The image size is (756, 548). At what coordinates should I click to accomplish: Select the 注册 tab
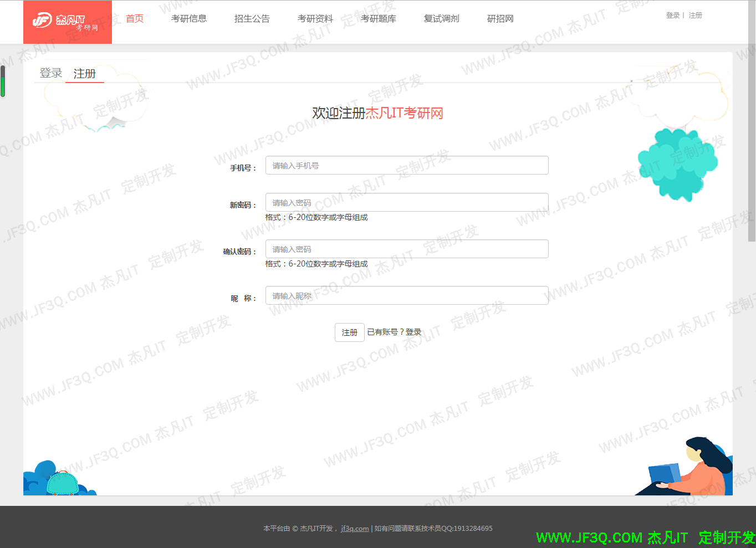click(x=85, y=74)
